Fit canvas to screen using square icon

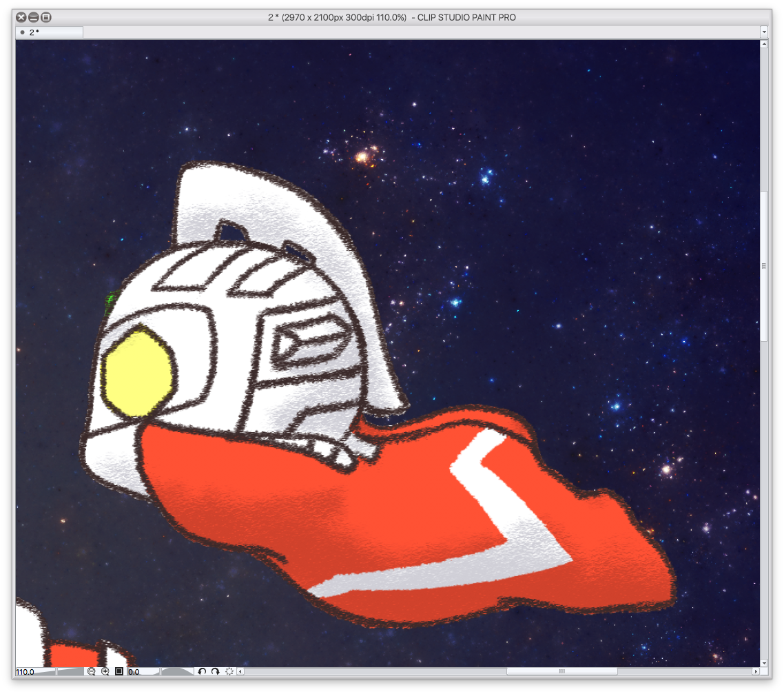pos(119,671)
